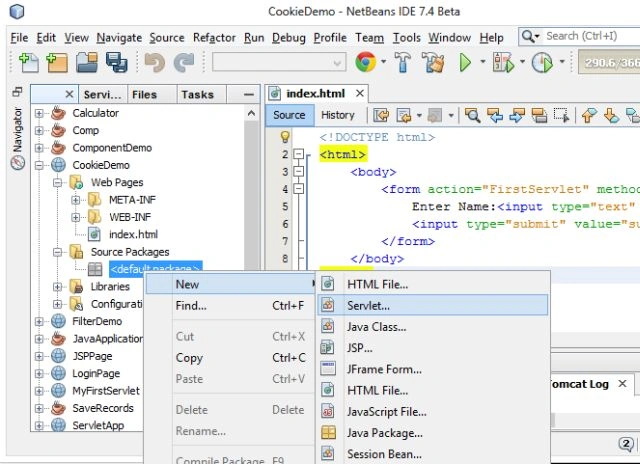The width and height of the screenshot is (640, 464).
Task: Click the green Run Project arrow
Action: coord(465,62)
